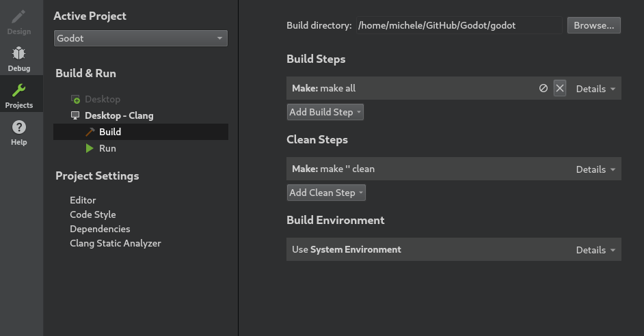Click the green Run arrow icon
This screenshot has width=644, height=336.
(90, 148)
